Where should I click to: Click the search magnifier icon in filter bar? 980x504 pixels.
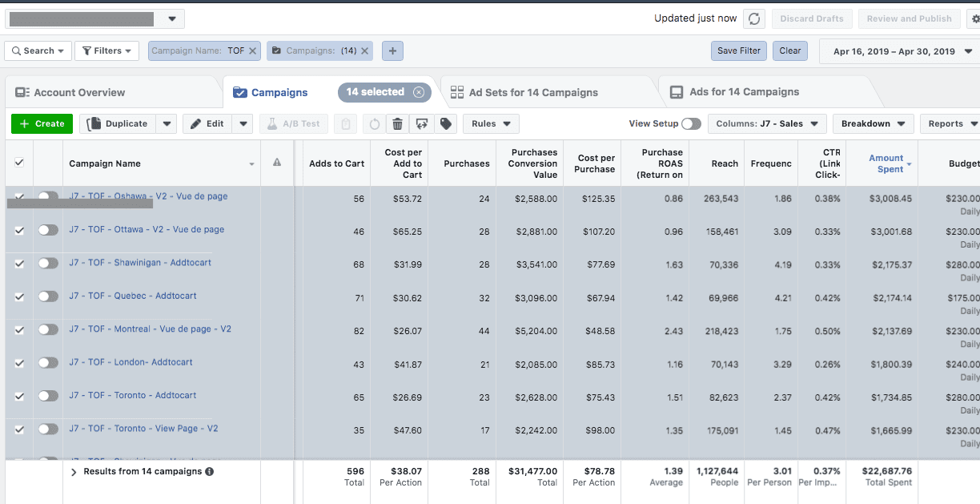point(18,50)
